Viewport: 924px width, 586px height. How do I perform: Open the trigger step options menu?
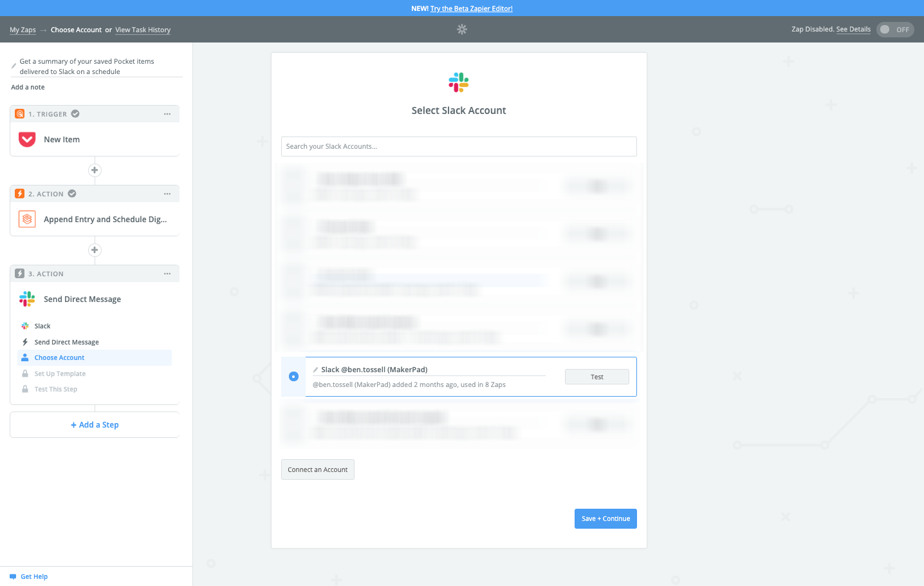point(167,114)
